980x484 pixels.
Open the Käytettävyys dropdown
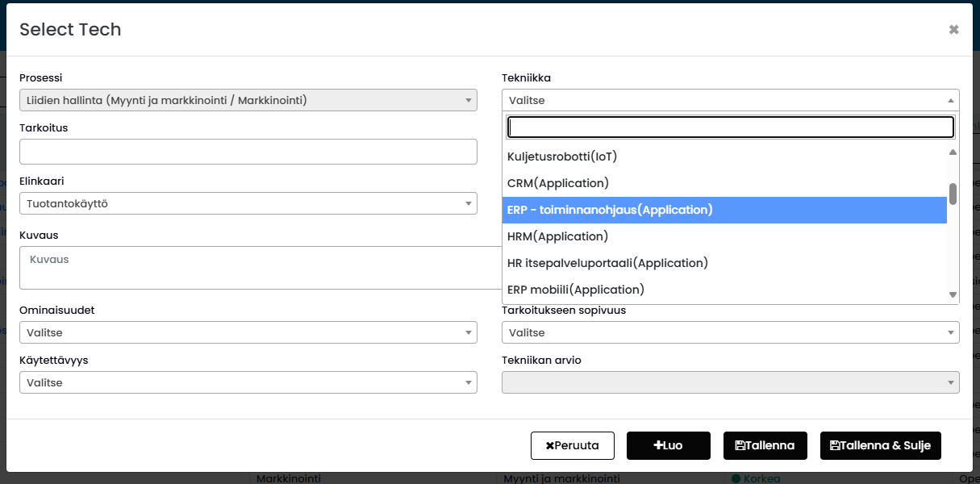pos(248,382)
